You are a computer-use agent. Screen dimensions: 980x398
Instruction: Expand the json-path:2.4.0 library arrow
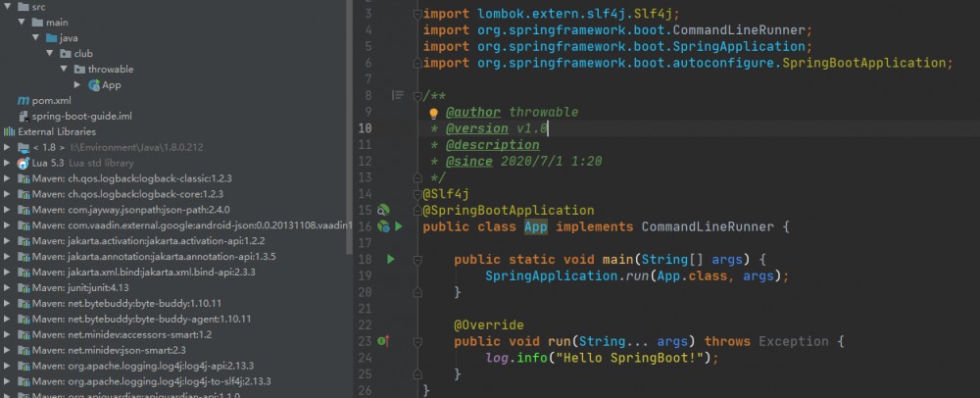click(7, 210)
